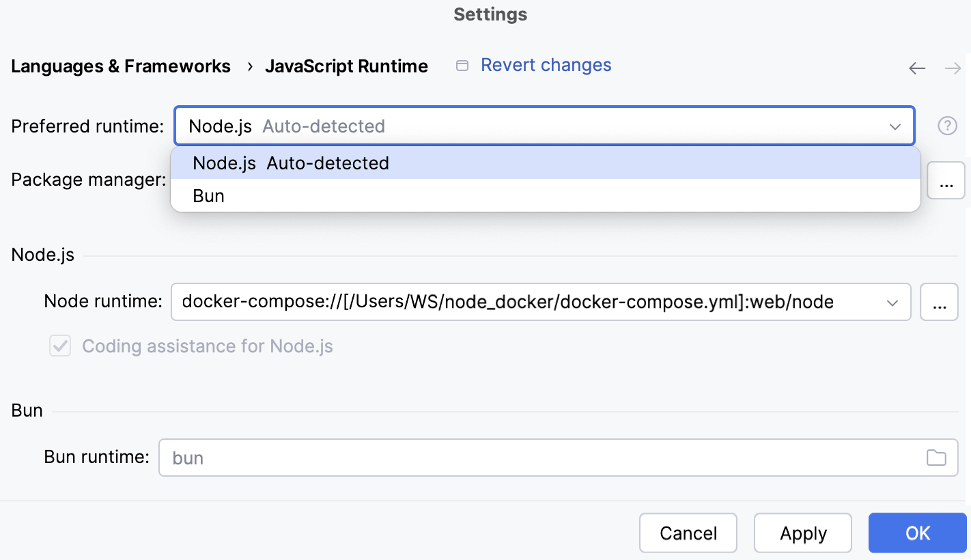Select Node.js Auto-detected from the list
This screenshot has width=971, height=560.
(x=291, y=163)
